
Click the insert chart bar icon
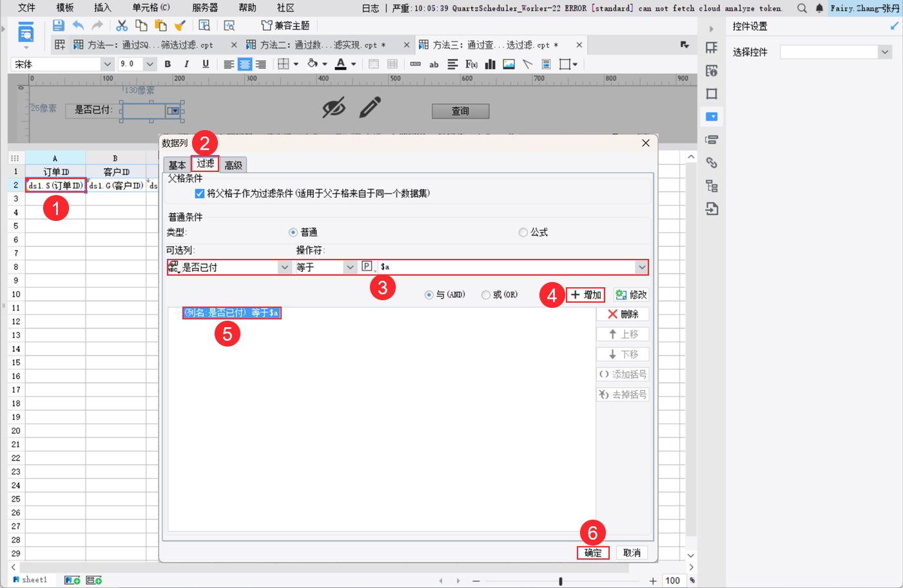(490, 64)
